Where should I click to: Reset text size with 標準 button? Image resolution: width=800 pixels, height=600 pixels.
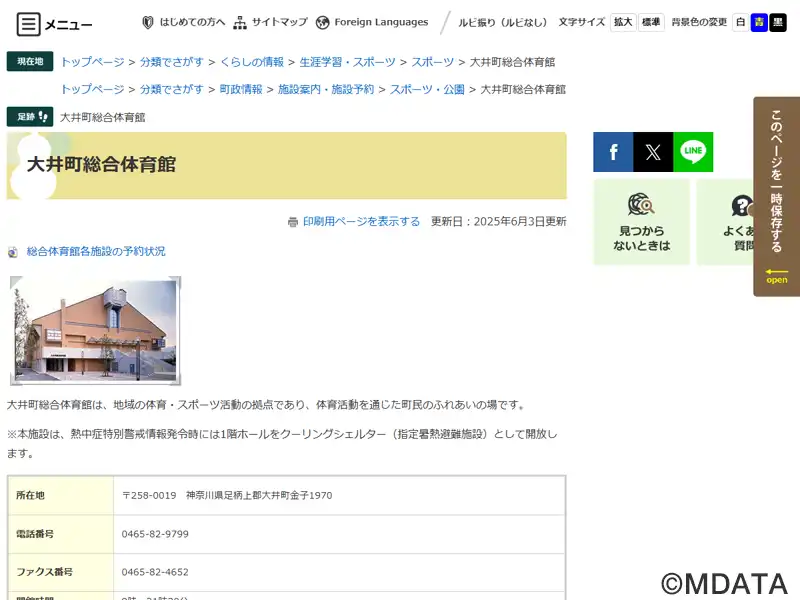651,22
